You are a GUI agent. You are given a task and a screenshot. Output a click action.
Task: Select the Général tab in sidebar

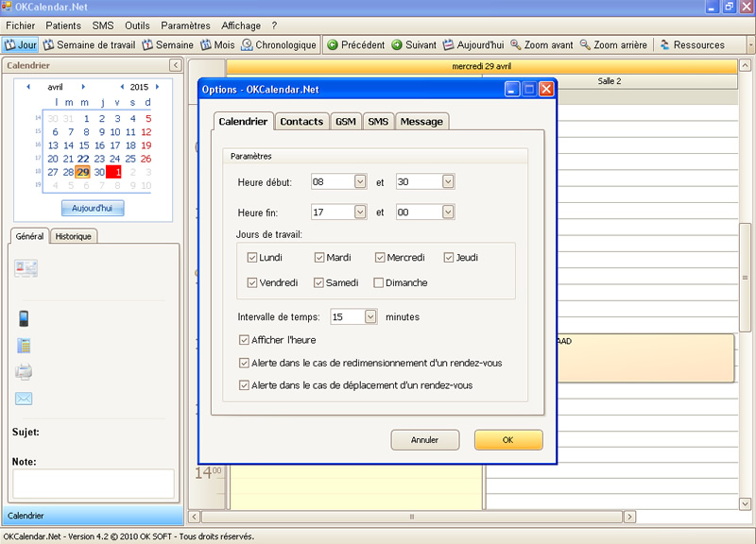(x=29, y=236)
